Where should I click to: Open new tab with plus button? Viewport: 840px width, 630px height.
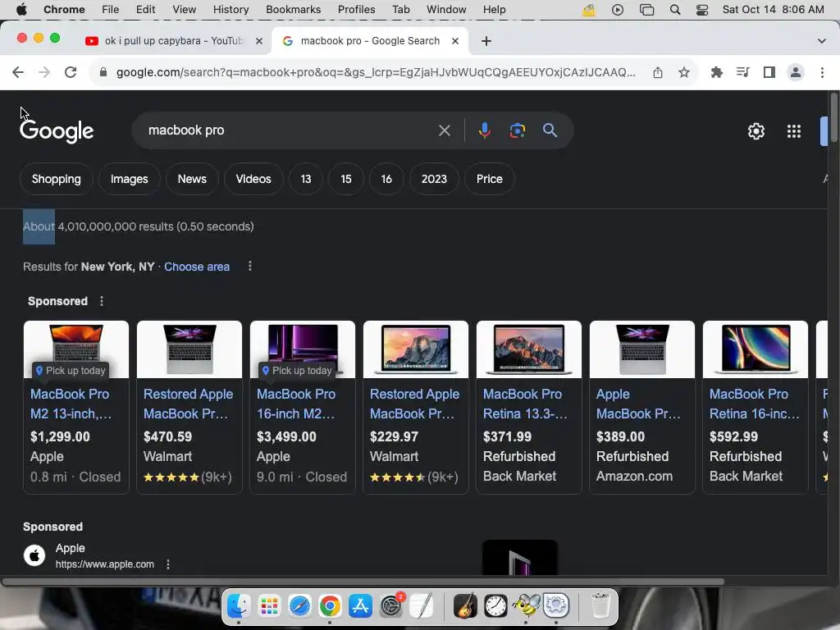coord(486,41)
